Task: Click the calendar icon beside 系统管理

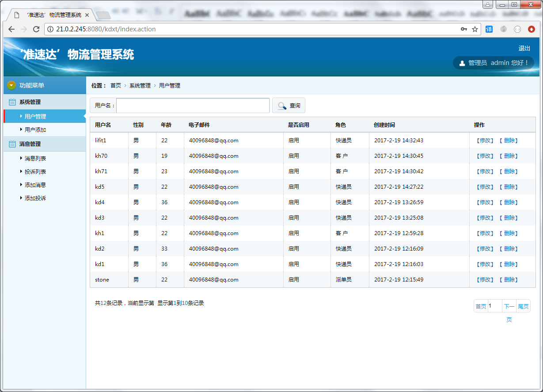Action: (12, 102)
